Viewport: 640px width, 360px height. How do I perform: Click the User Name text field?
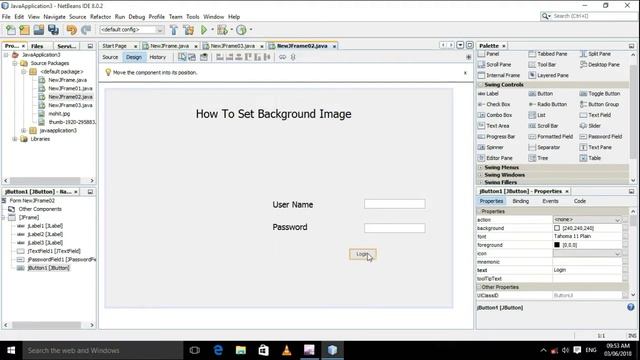395,204
